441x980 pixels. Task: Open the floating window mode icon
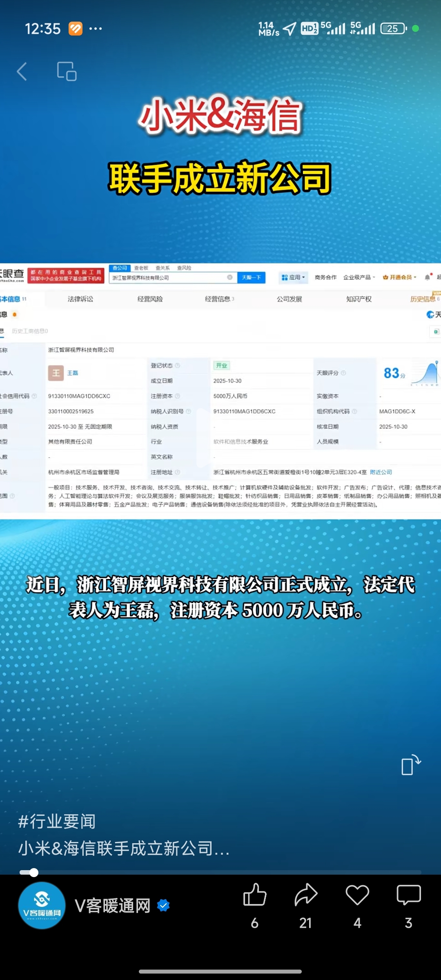coord(67,71)
